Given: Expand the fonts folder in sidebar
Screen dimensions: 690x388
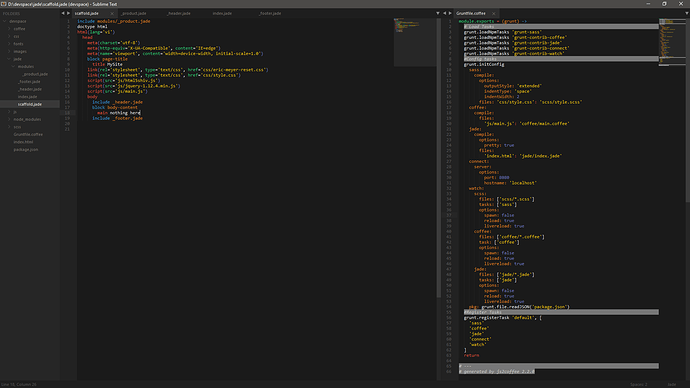Looking at the screenshot, I should tap(9, 44).
